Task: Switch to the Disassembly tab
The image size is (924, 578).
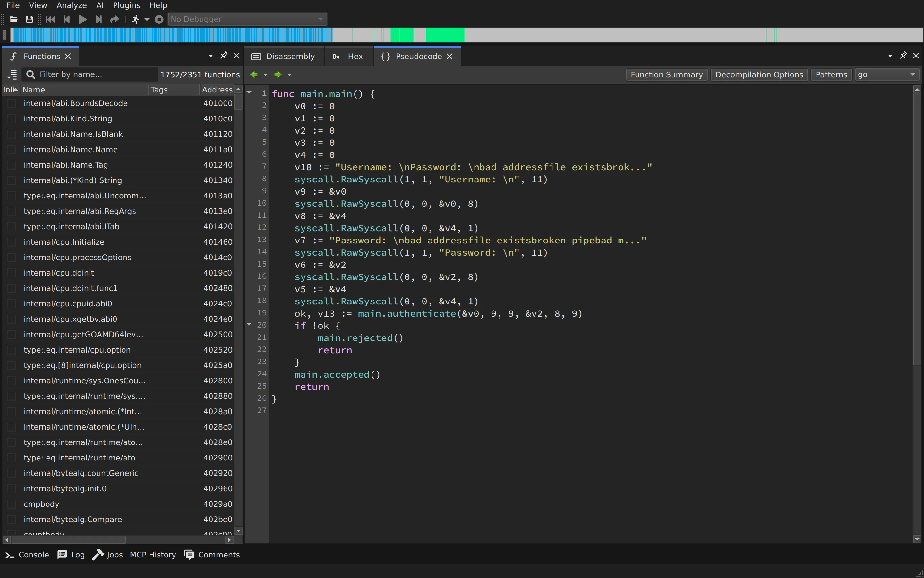Action: pos(283,56)
